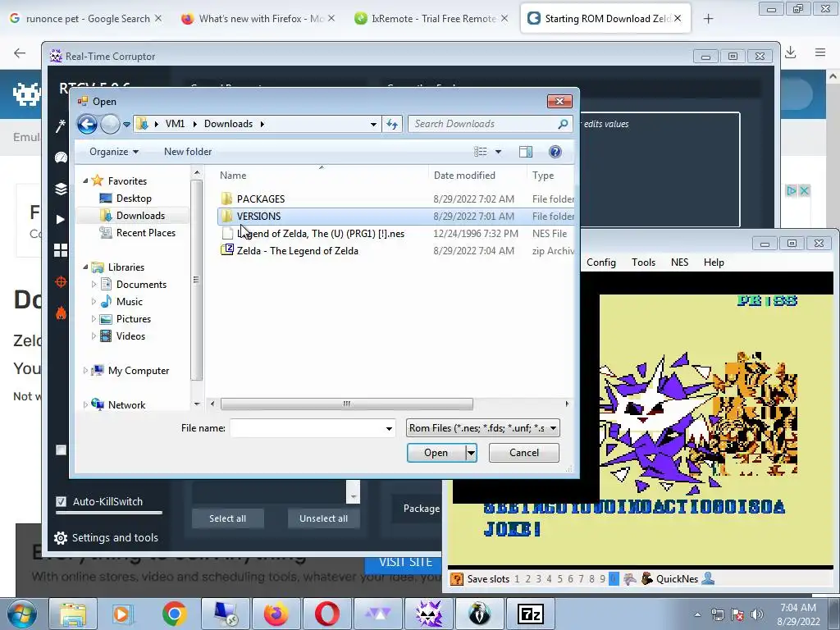Switch to IxRemote browser tab

click(431, 19)
